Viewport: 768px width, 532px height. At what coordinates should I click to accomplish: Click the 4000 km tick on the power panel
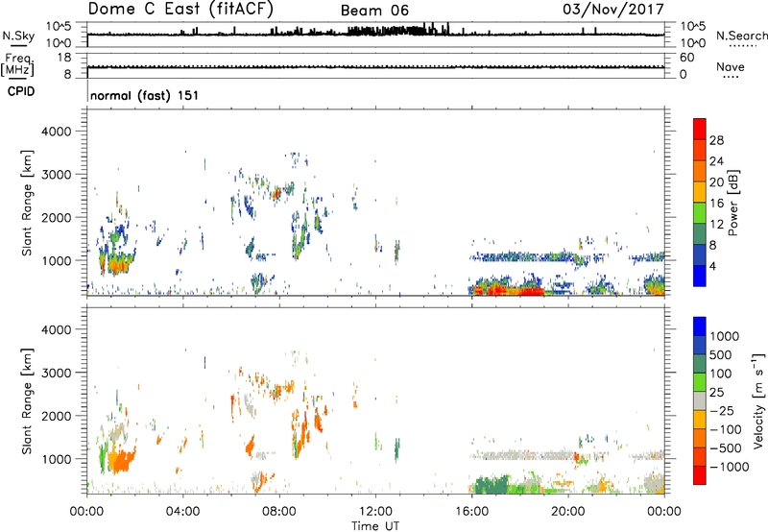tap(56, 132)
